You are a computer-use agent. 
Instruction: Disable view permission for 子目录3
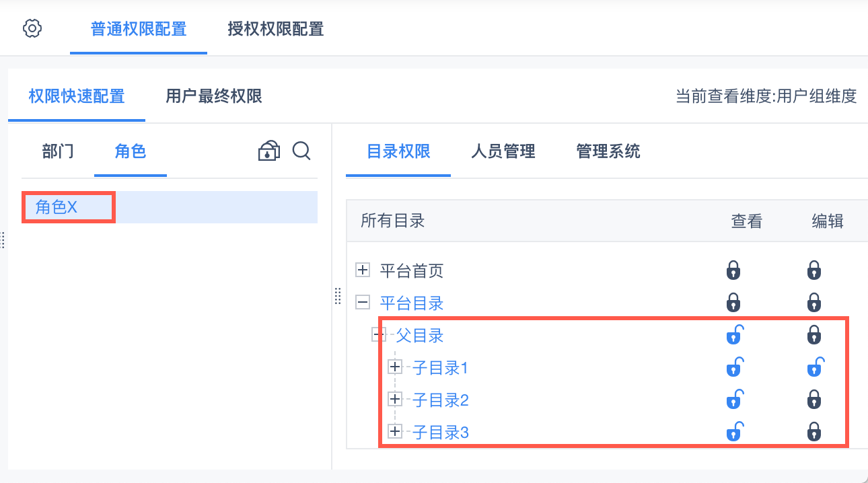pyautogui.click(x=734, y=431)
